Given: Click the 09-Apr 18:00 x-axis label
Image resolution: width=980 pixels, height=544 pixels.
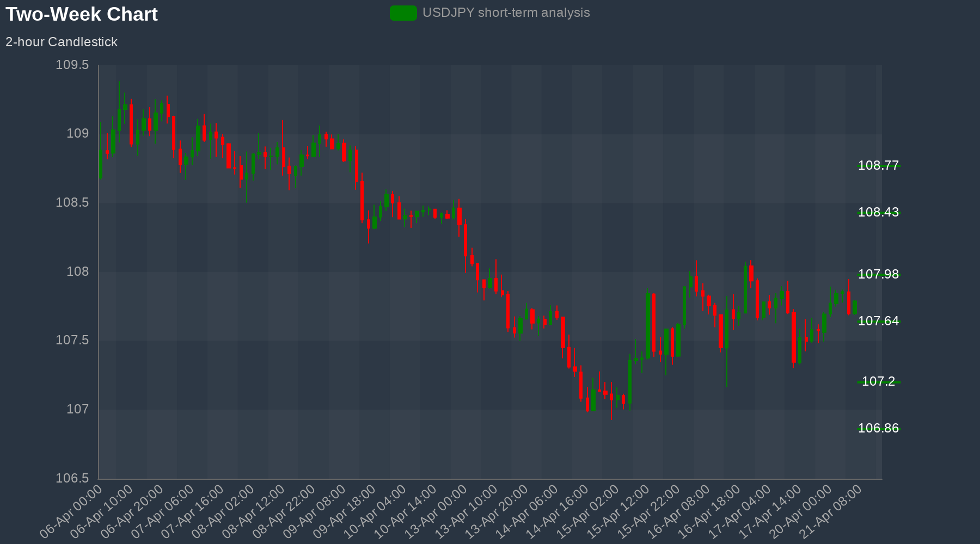Looking at the screenshot, I should 345,512.
